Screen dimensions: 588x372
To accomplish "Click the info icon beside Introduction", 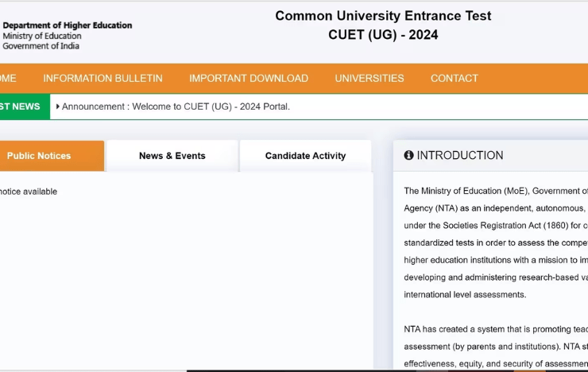I will pyautogui.click(x=408, y=155).
